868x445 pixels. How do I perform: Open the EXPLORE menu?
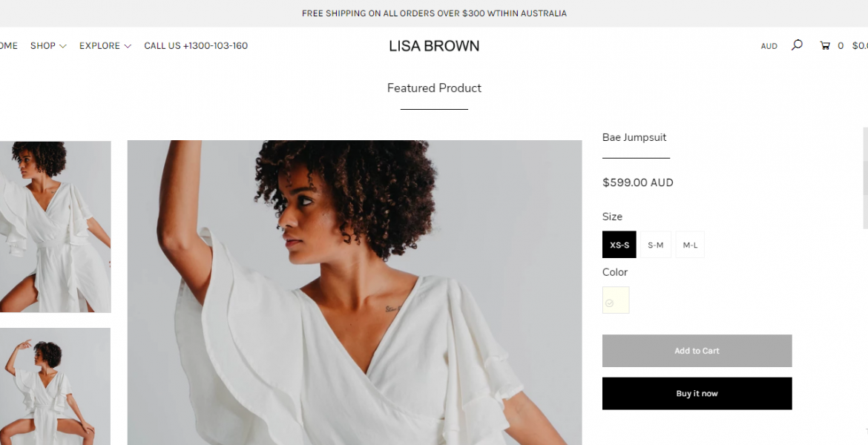point(100,45)
